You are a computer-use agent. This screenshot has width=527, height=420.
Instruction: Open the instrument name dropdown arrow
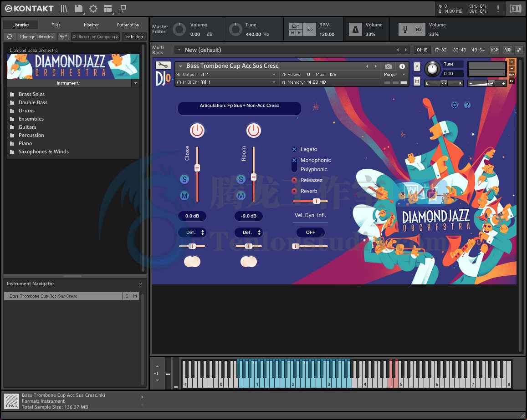(180, 66)
